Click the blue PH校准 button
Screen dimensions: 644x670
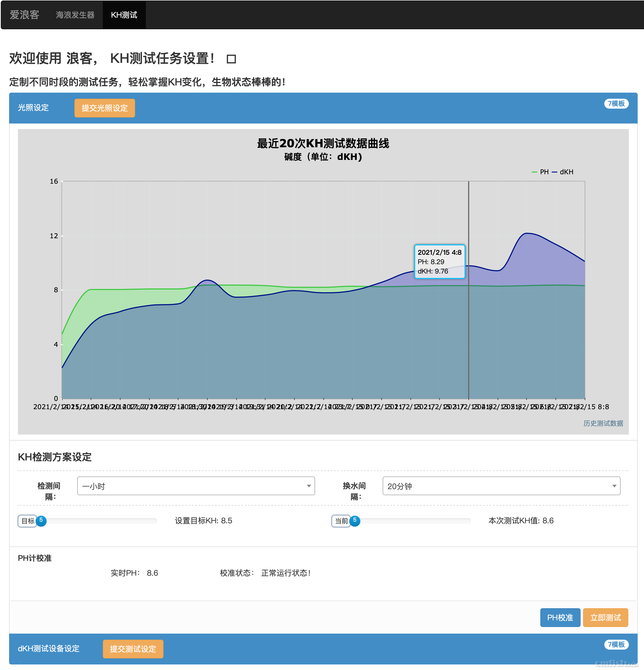pos(560,617)
